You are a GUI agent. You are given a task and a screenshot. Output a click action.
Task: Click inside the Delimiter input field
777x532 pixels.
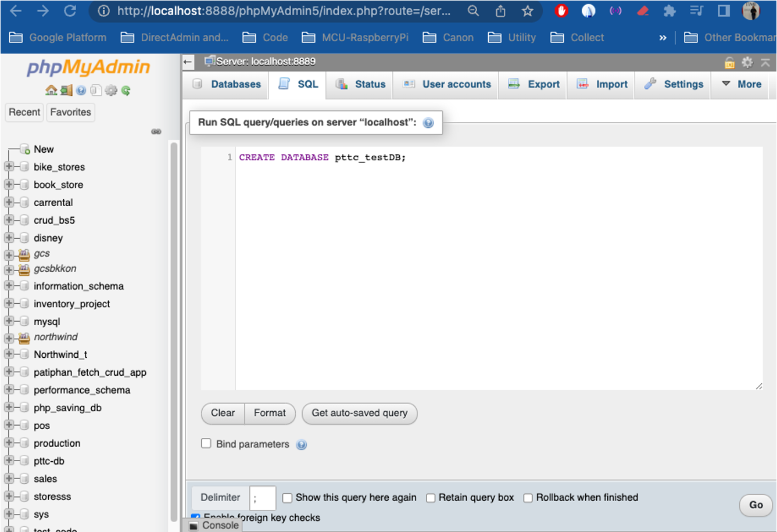click(262, 498)
